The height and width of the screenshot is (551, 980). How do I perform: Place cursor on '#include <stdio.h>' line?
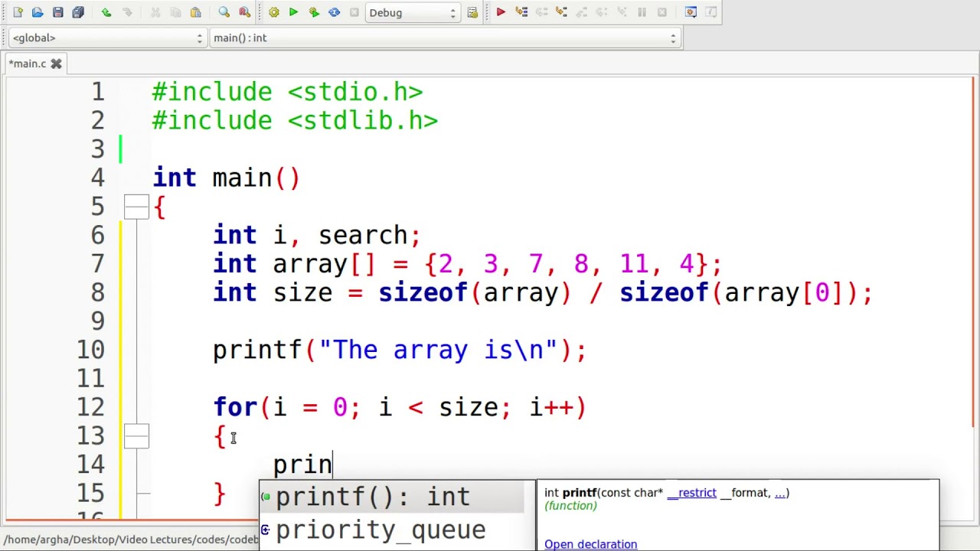287,92
